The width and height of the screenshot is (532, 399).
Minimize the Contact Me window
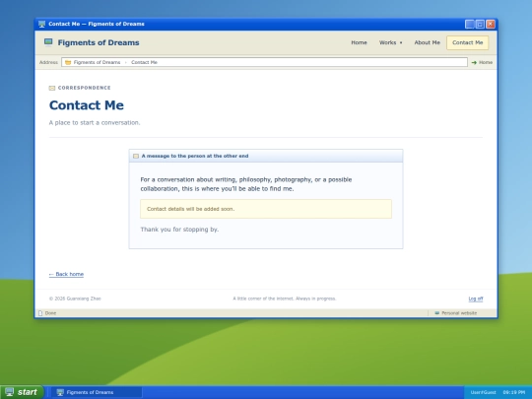(470, 24)
